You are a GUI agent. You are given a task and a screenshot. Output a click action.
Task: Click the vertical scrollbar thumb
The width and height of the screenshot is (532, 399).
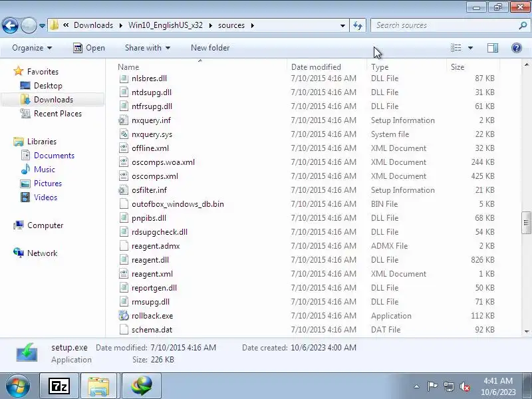[x=526, y=223]
